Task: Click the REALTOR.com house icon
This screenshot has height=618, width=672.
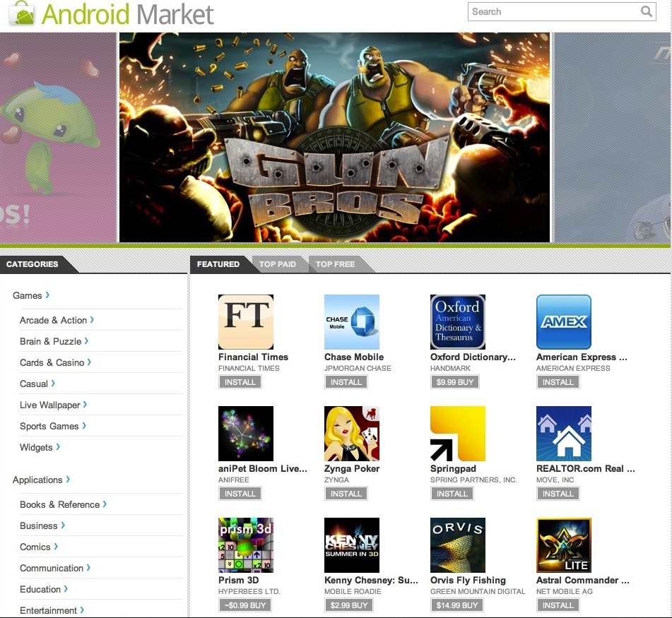Action: point(563,434)
